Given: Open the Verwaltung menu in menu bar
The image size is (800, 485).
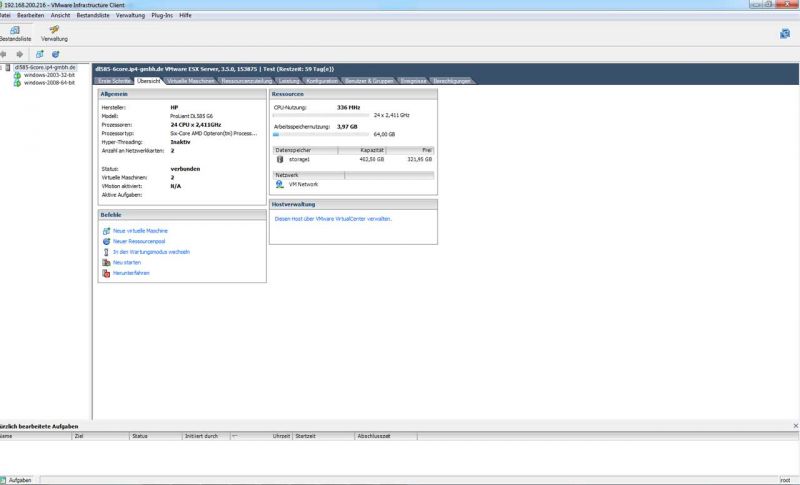Looking at the screenshot, I should coord(130,15).
